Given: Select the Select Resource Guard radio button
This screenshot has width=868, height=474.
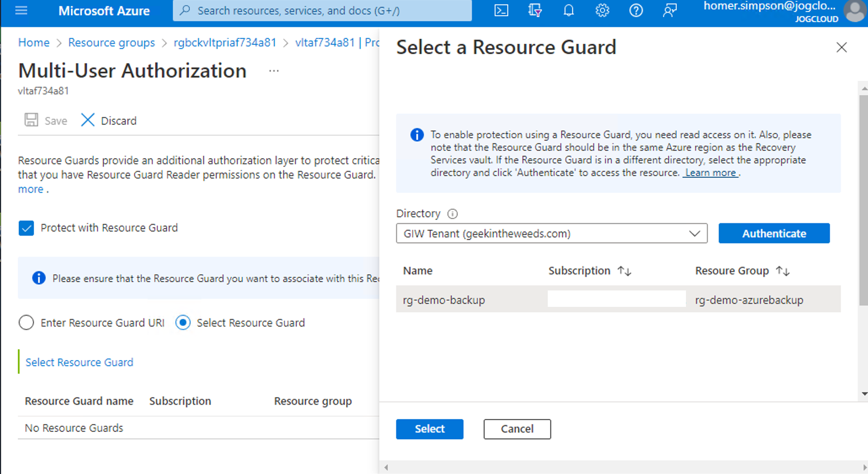Looking at the screenshot, I should pyautogui.click(x=182, y=322).
